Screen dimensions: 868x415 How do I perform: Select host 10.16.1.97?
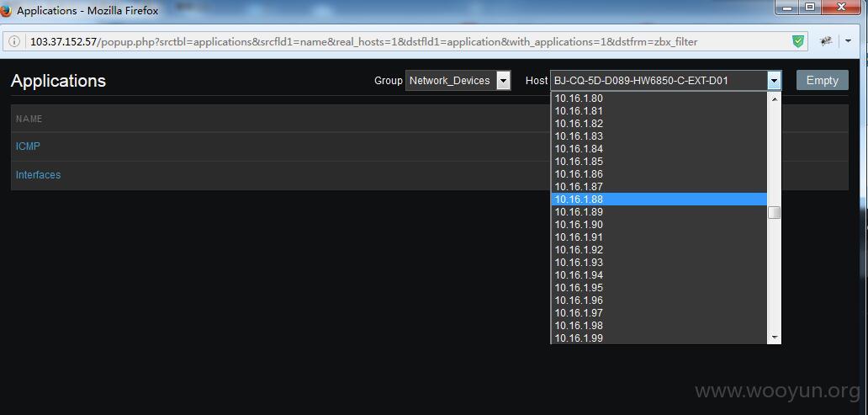659,313
